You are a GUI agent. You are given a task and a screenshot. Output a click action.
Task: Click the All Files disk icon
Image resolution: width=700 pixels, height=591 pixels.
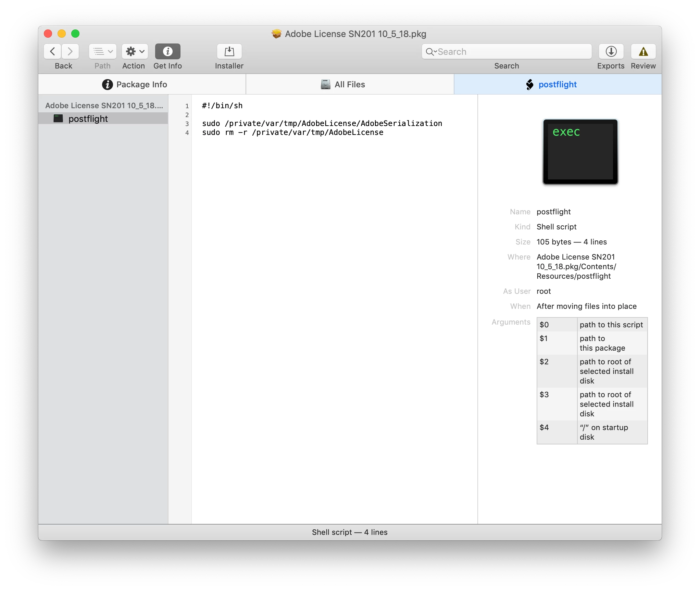click(x=325, y=84)
